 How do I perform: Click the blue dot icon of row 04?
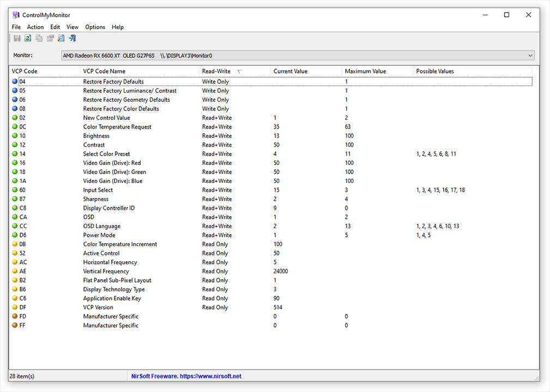point(15,81)
